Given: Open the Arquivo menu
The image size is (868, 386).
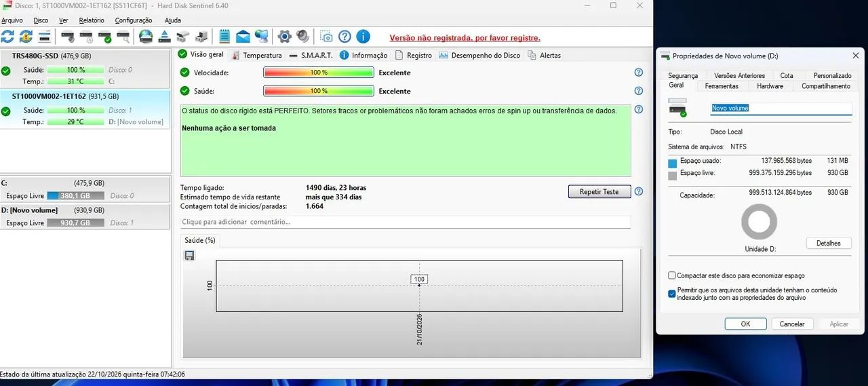Looking at the screenshot, I should 12,20.
